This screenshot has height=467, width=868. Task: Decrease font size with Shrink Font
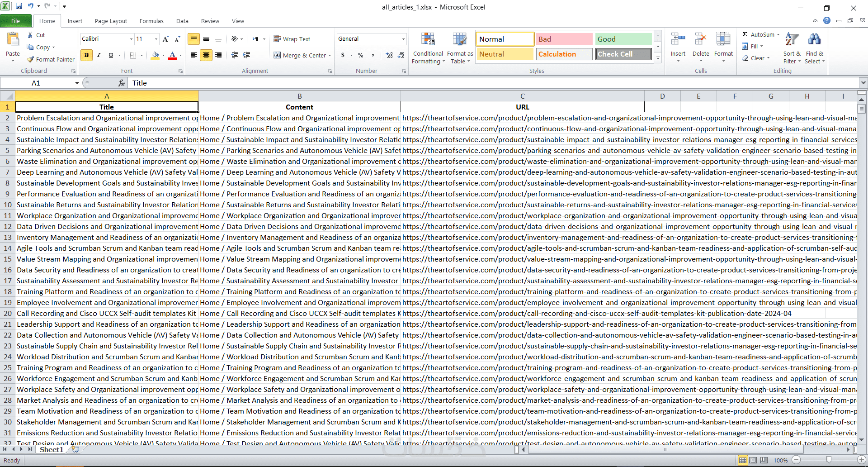(177, 39)
